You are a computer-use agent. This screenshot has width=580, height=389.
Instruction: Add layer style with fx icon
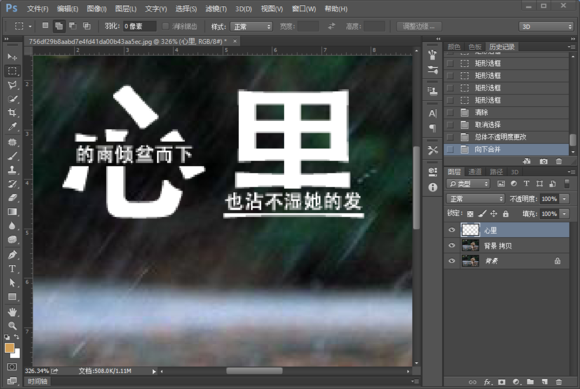click(488, 382)
